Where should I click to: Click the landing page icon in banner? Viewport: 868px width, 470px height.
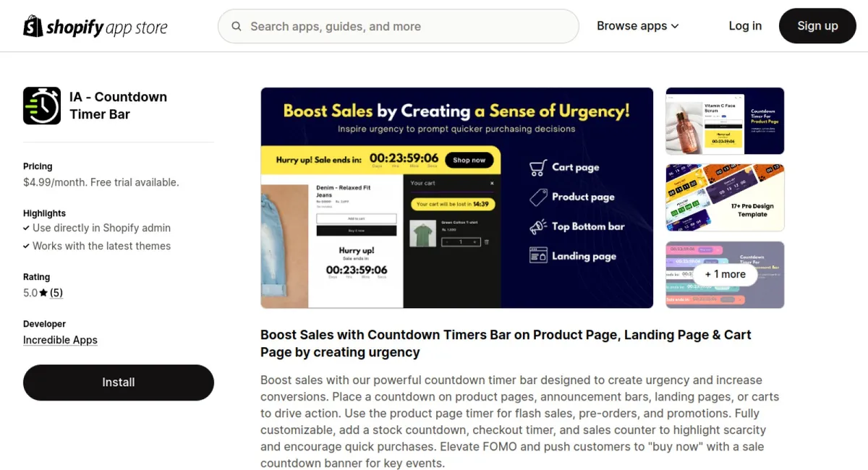tap(537, 256)
